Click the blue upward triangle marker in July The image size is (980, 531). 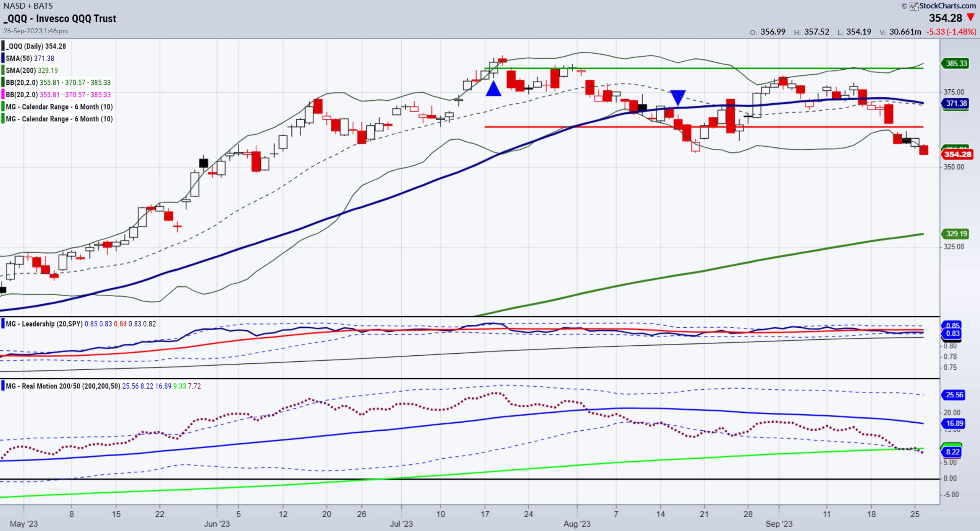(x=493, y=88)
